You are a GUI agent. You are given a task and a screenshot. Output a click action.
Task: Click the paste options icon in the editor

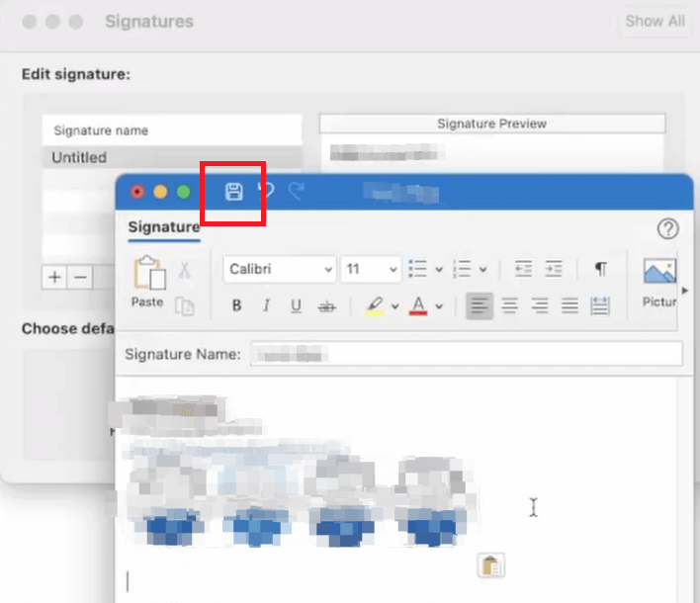click(x=491, y=564)
